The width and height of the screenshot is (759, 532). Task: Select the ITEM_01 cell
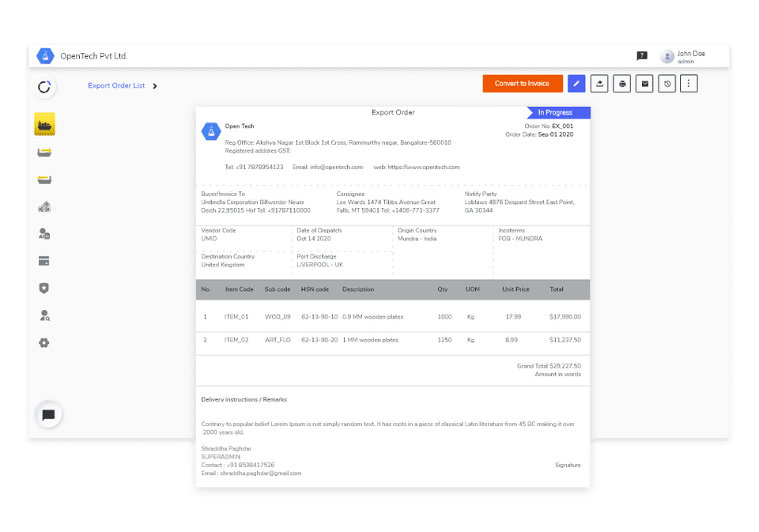236,317
